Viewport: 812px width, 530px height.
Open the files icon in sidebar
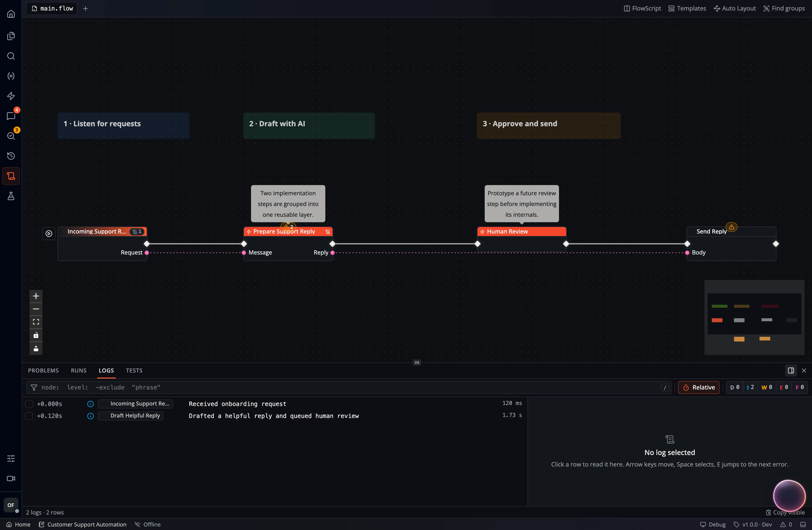point(11,36)
